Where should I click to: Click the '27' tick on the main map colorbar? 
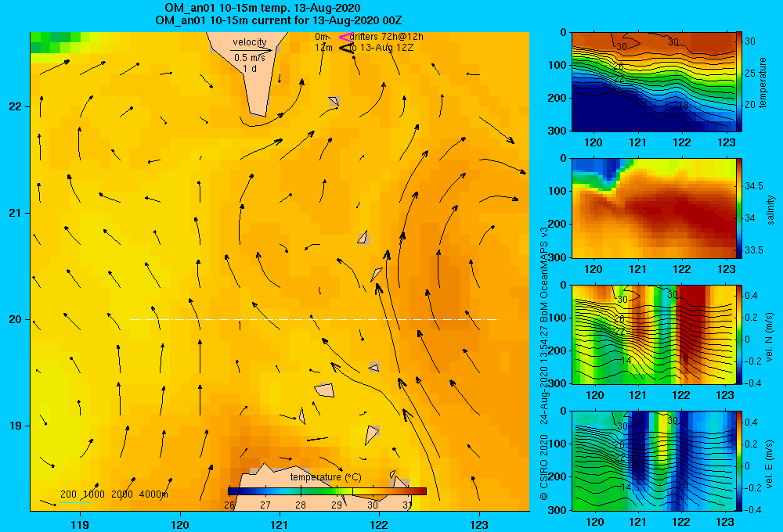[x=265, y=505]
